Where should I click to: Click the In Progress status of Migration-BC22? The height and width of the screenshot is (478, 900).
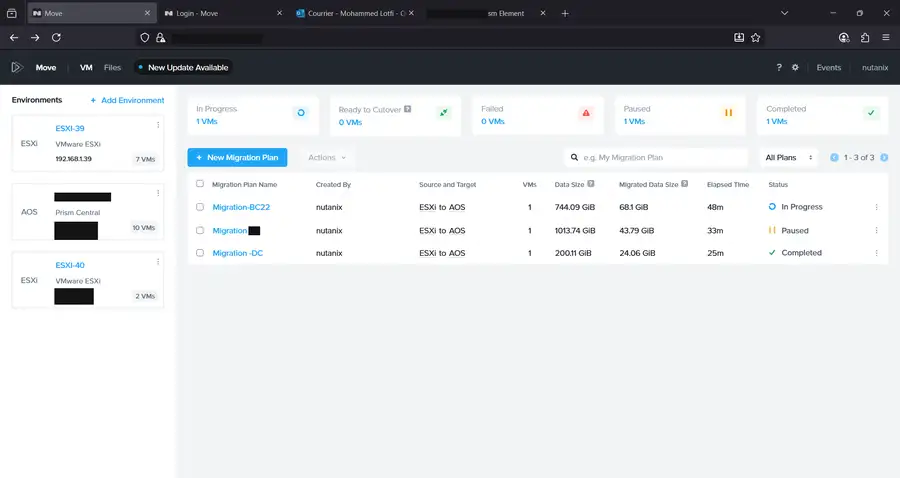[796, 207]
